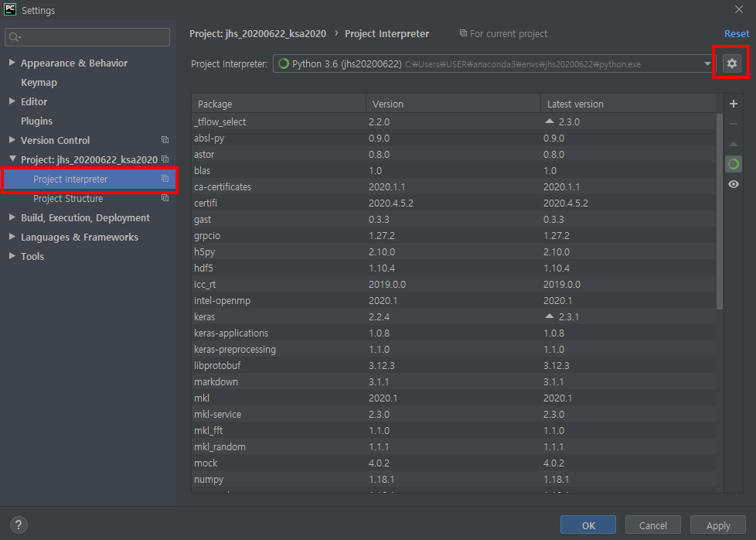
Task: Select the certifi package row
Action: pos(454,203)
